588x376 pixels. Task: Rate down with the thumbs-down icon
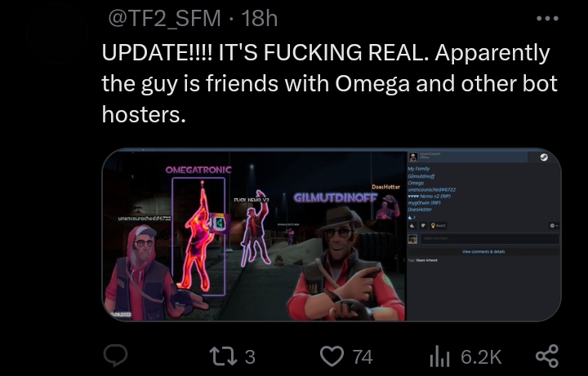coord(423,225)
